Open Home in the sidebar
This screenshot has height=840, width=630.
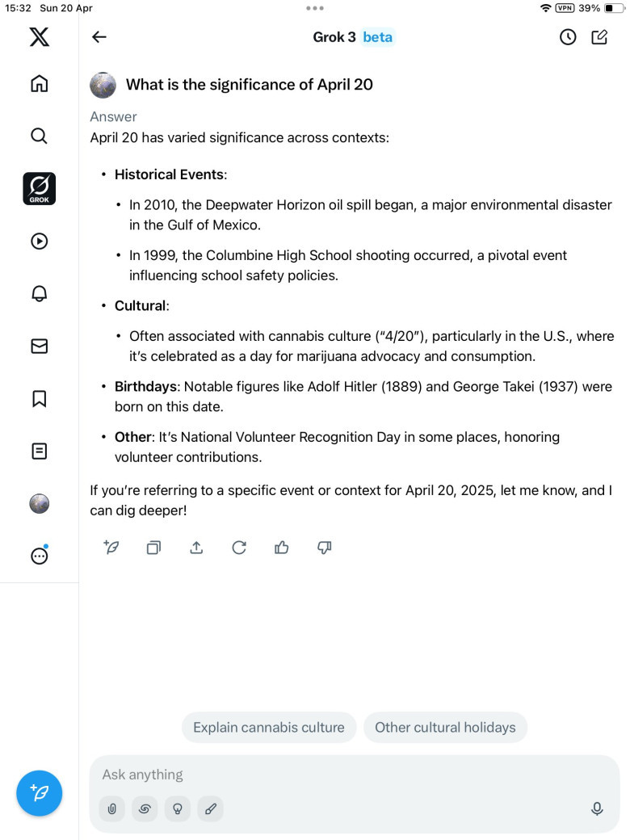(x=39, y=83)
